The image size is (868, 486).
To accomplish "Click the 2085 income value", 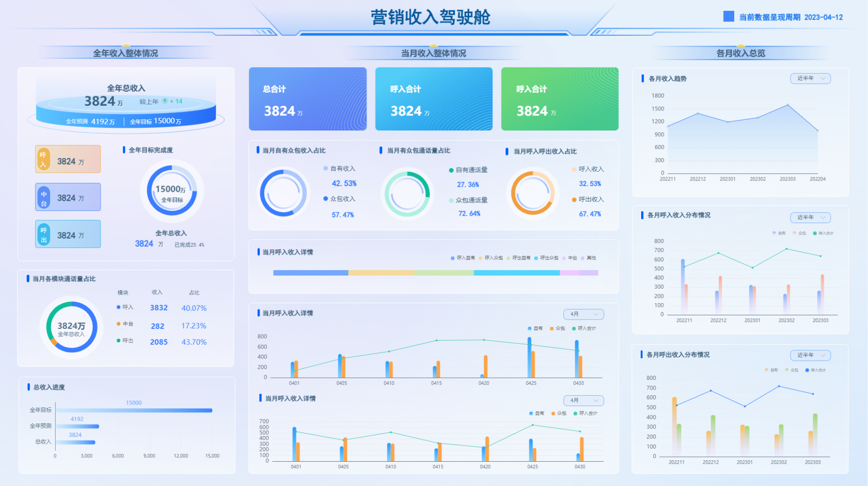I will pos(159,342).
